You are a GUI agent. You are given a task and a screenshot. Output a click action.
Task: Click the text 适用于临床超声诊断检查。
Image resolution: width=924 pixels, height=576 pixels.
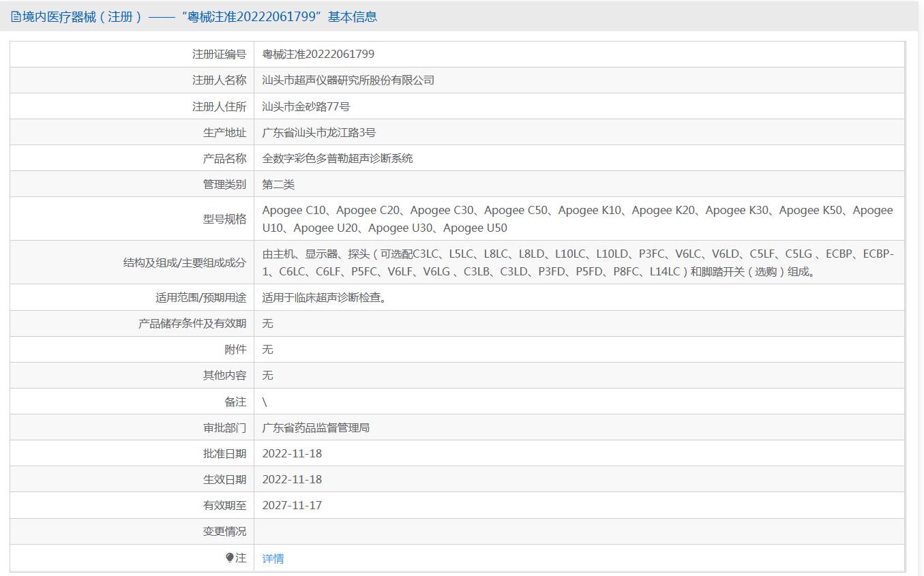327,298
